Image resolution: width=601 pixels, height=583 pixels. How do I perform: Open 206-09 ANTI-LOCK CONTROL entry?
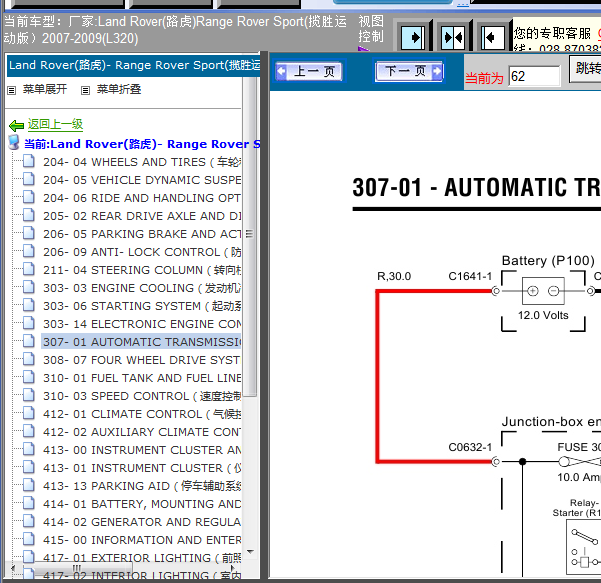[x=142, y=252]
